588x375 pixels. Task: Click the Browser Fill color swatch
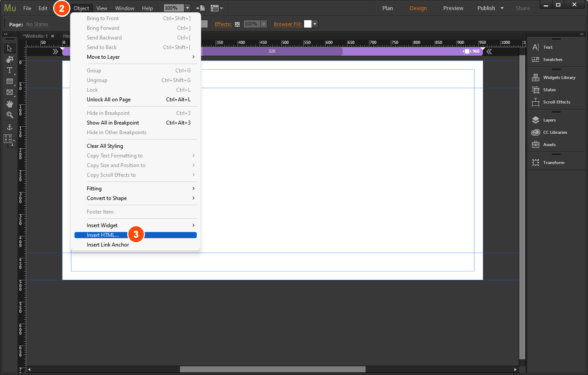coord(308,24)
